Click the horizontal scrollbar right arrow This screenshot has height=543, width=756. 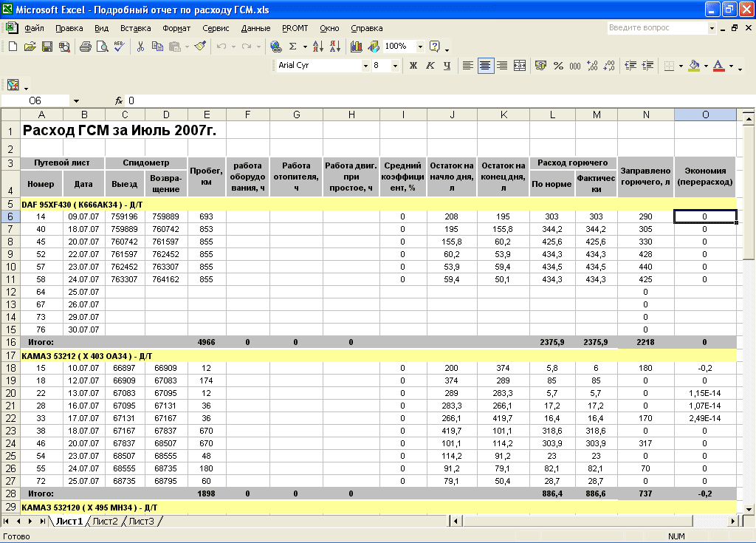pyautogui.click(x=733, y=522)
